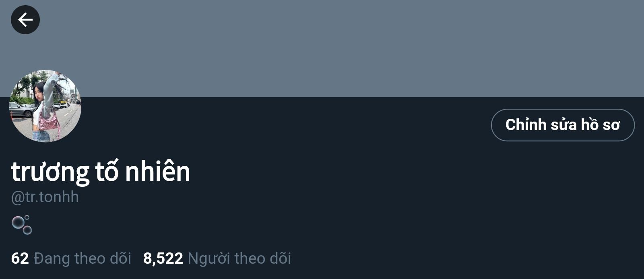Tap the follower count number 8,522

163,258
